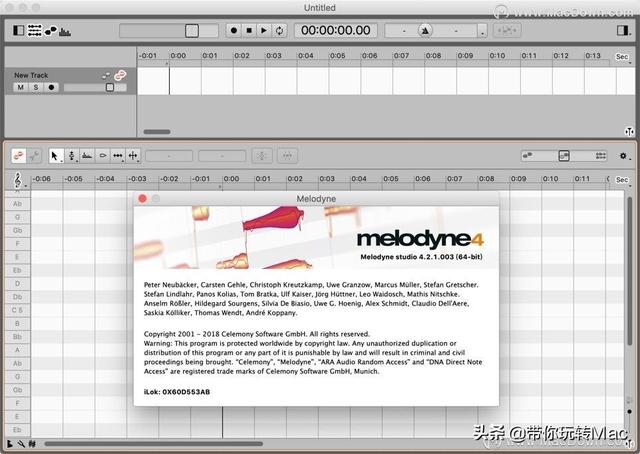Close the Melodyne about dialog
The width and height of the screenshot is (640, 454).
pyautogui.click(x=142, y=198)
